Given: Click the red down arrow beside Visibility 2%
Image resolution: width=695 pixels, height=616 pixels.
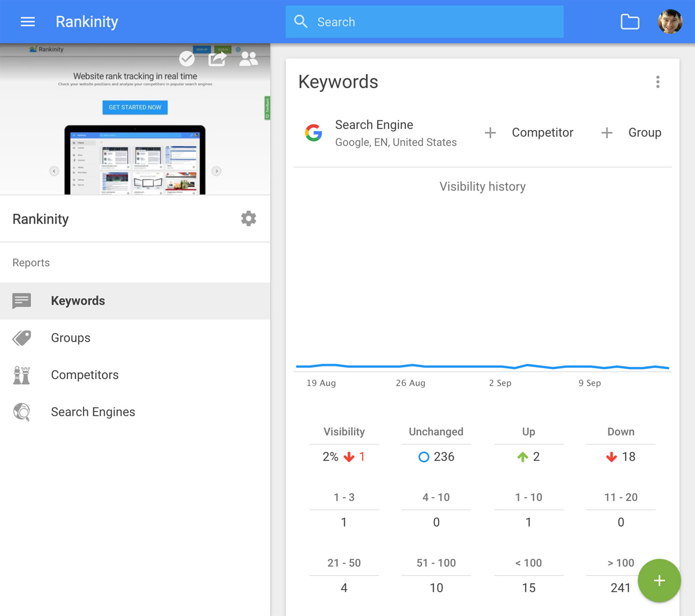Looking at the screenshot, I should (x=349, y=457).
